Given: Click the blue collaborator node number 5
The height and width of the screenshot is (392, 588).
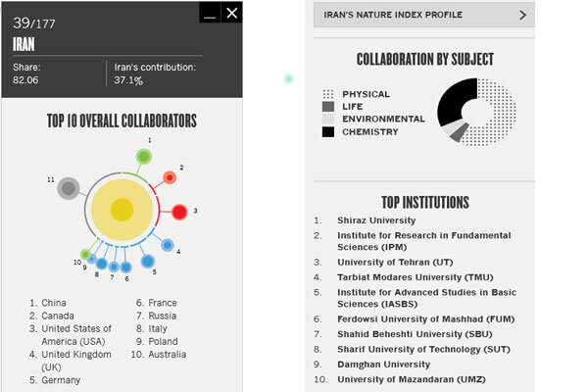Looking at the screenshot, I should [x=148, y=261].
